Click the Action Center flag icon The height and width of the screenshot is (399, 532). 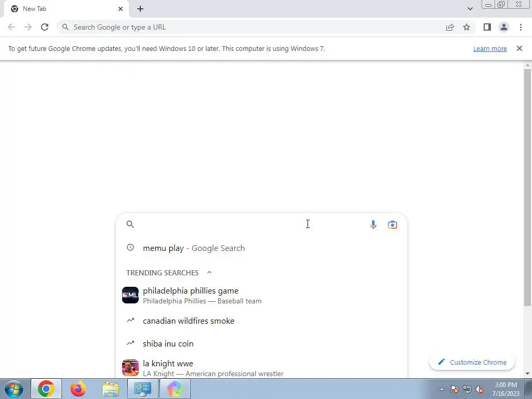(455, 390)
